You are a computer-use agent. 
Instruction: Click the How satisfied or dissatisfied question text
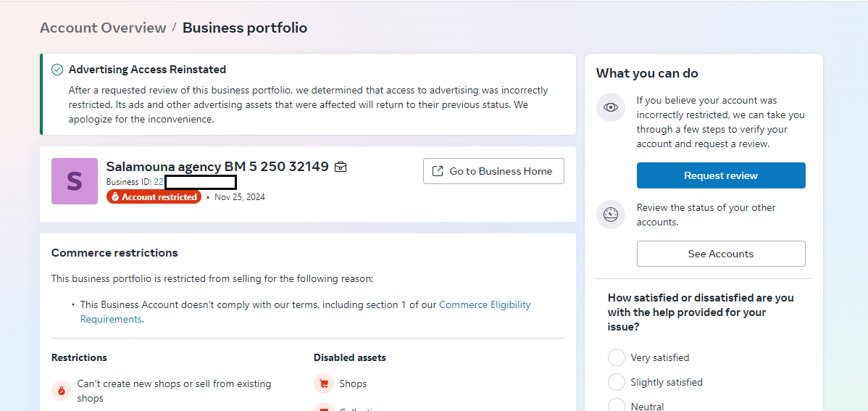[x=701, y=312]
